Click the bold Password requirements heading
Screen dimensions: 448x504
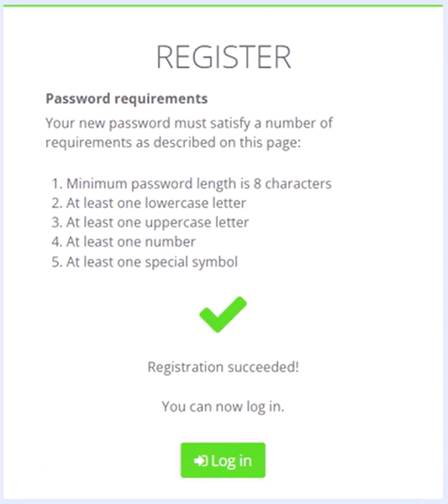[x=127, y=98]
